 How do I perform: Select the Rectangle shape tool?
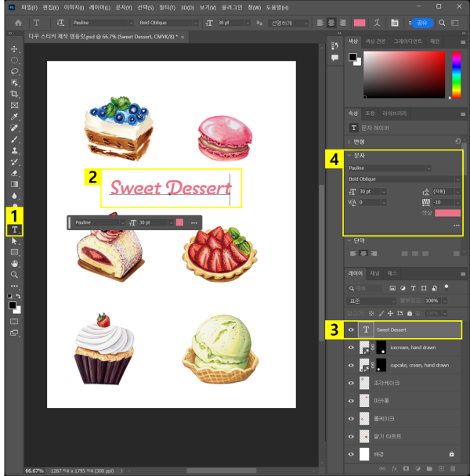pyautogui.click(x=14, y=252)
